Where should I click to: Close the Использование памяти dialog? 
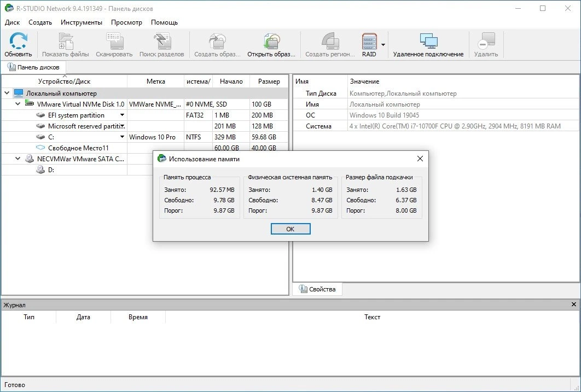click(420, 159)
